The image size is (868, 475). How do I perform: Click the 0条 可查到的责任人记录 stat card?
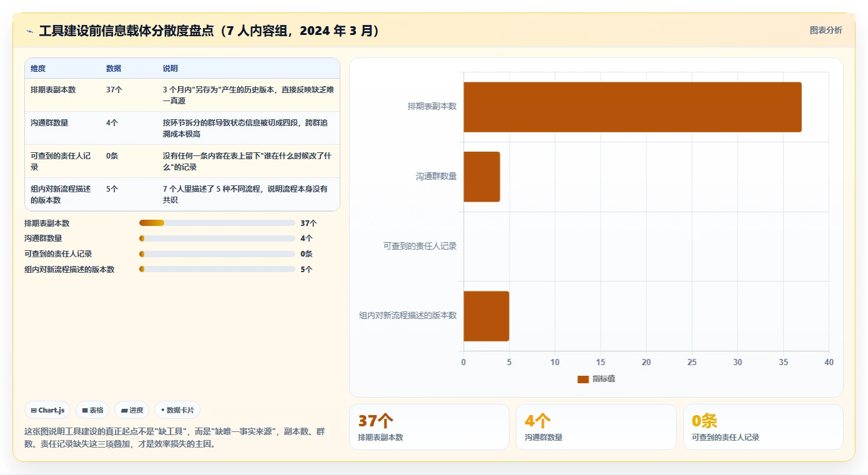tap(763, 427)
